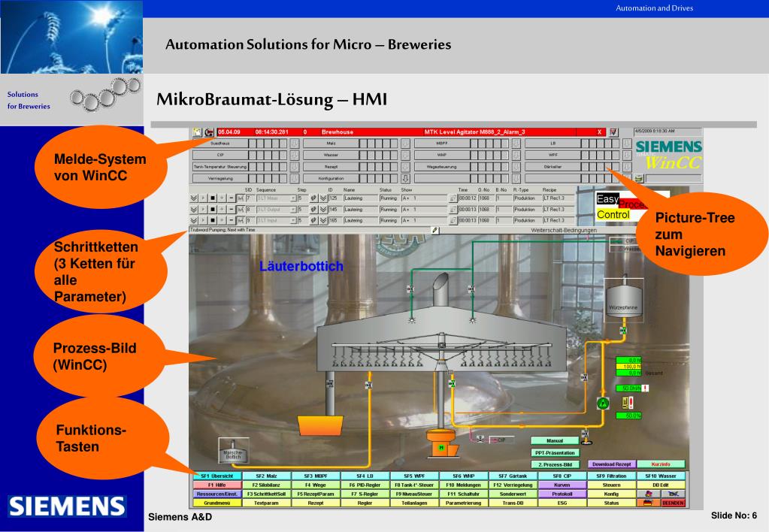Click the pencil edit icon in step status bar

click(x=435, y=230)
